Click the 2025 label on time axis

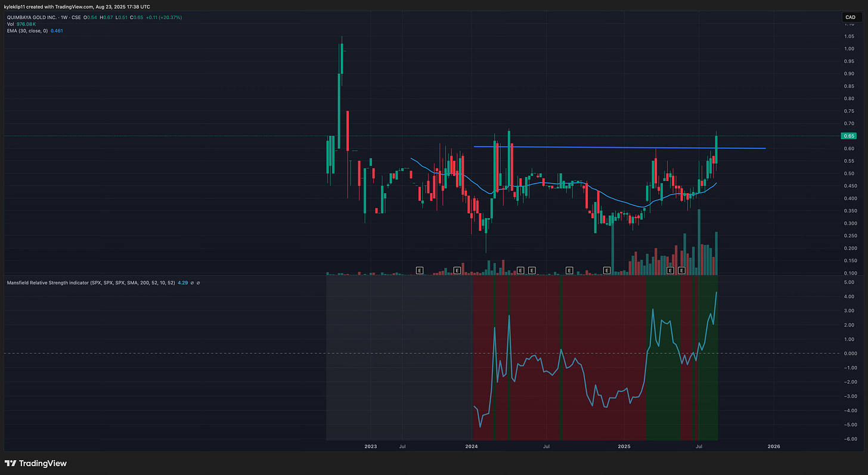click(x=624, y=446)
